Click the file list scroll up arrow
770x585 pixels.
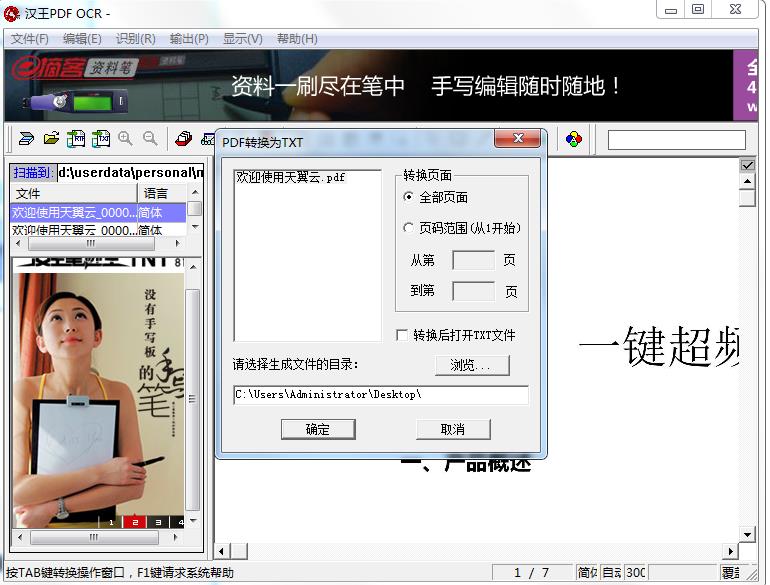(195, 192)
